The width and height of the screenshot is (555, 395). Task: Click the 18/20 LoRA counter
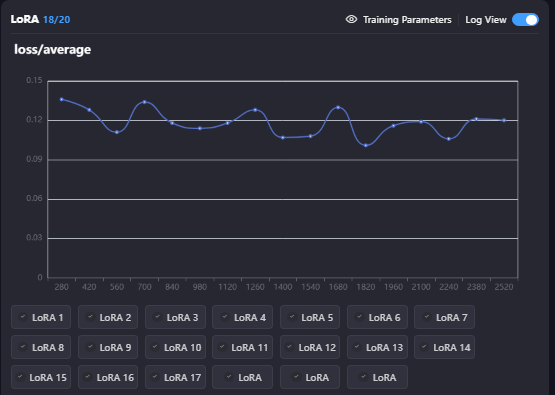[57, 19]
